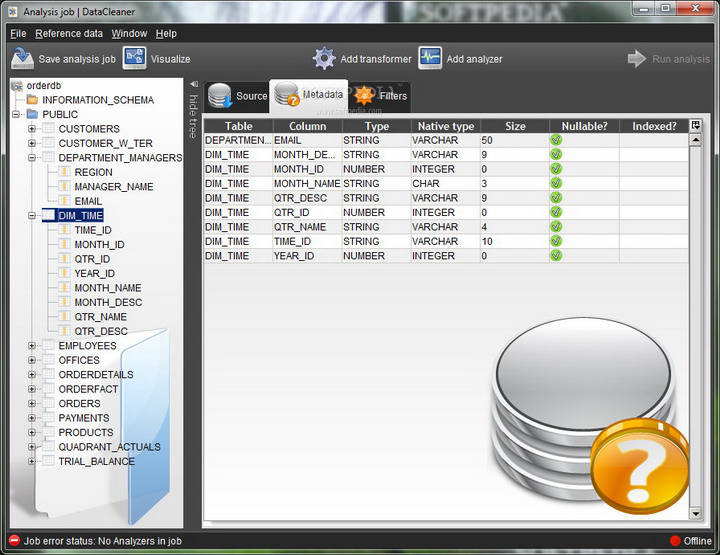Expand the CUSTOMERS table node
720x555 pixels.
(32, 129)
